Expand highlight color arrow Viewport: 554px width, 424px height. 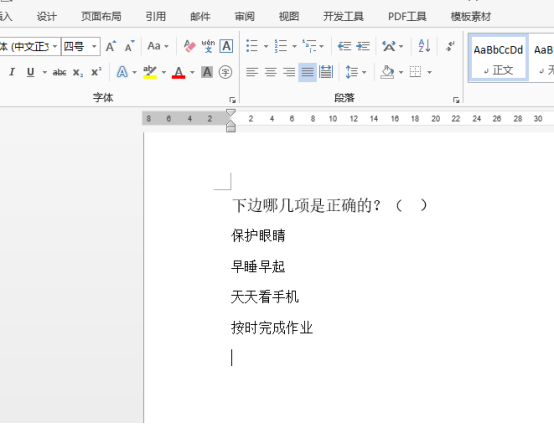pos(164,72)
